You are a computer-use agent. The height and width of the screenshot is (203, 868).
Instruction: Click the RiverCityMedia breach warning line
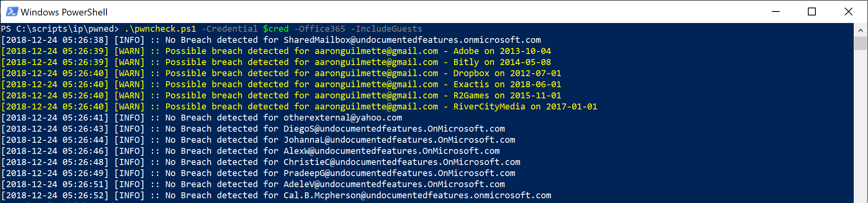[x=299, y=107]
